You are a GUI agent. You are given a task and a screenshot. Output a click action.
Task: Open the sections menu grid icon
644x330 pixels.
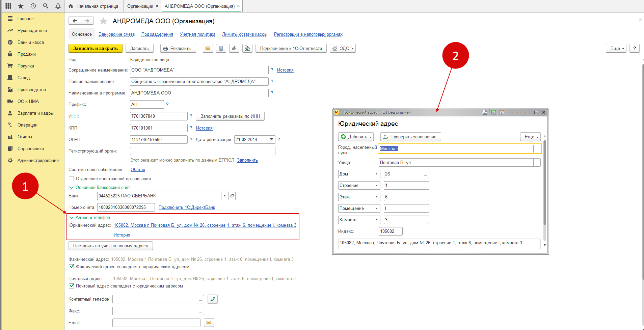click(x=8, y=6)
